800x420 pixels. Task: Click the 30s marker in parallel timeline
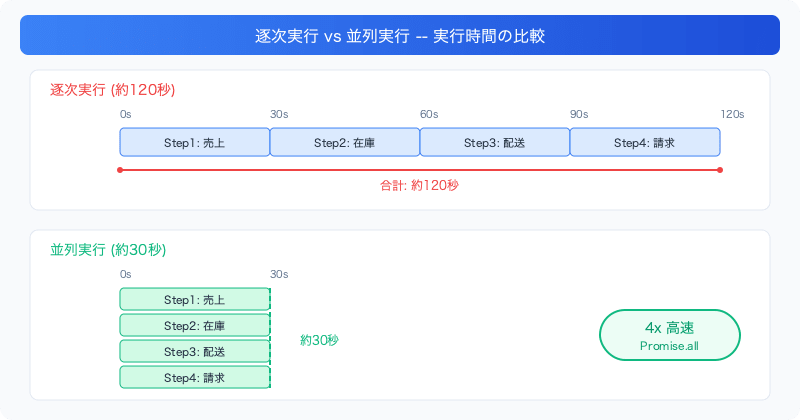[x=279, y=275]
